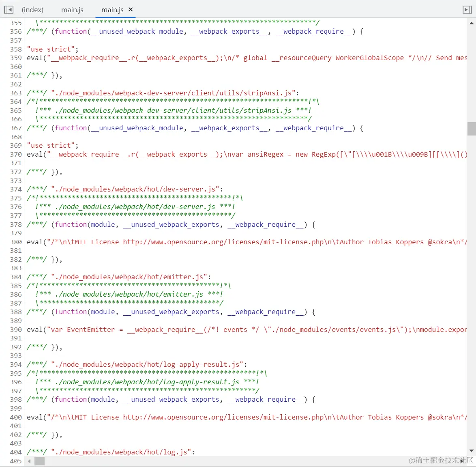Switch to the first main.js tab
Viewport: 476px width, 467px height.
(x=72, y=10)
